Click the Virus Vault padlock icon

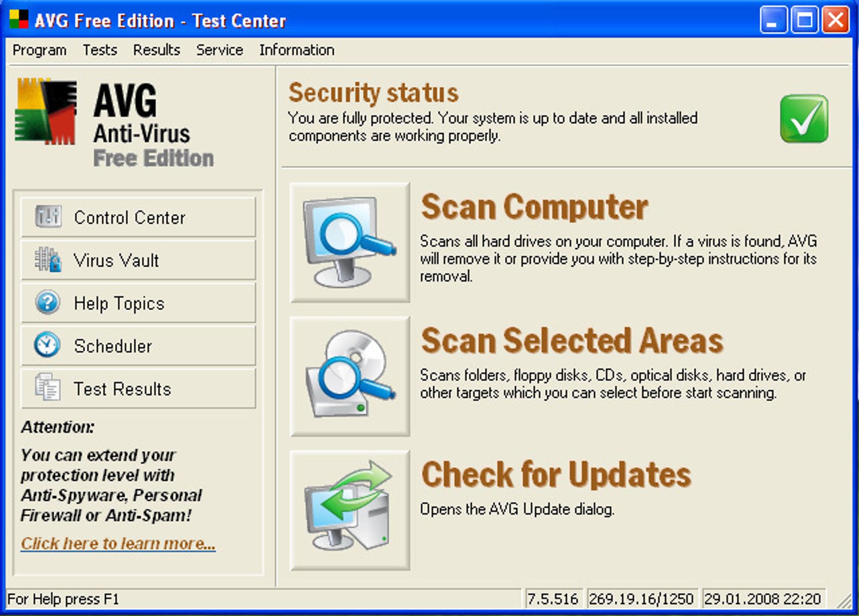[48, 259]
